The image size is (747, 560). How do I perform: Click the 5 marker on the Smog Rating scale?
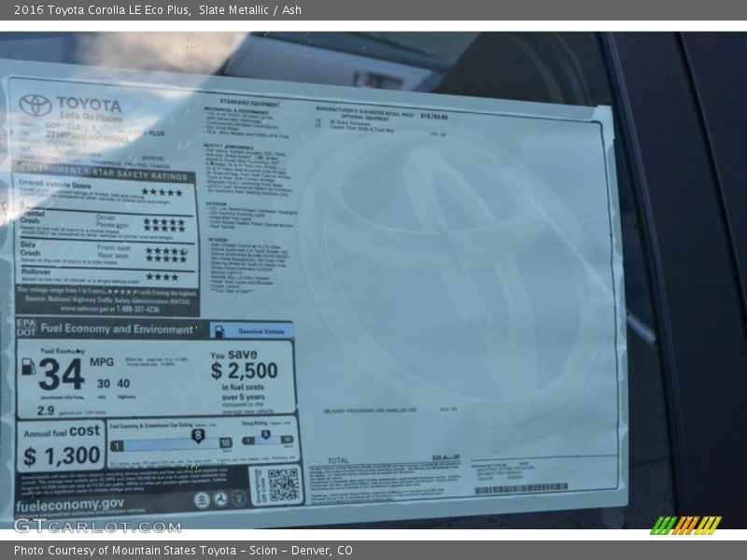point(265,434)
